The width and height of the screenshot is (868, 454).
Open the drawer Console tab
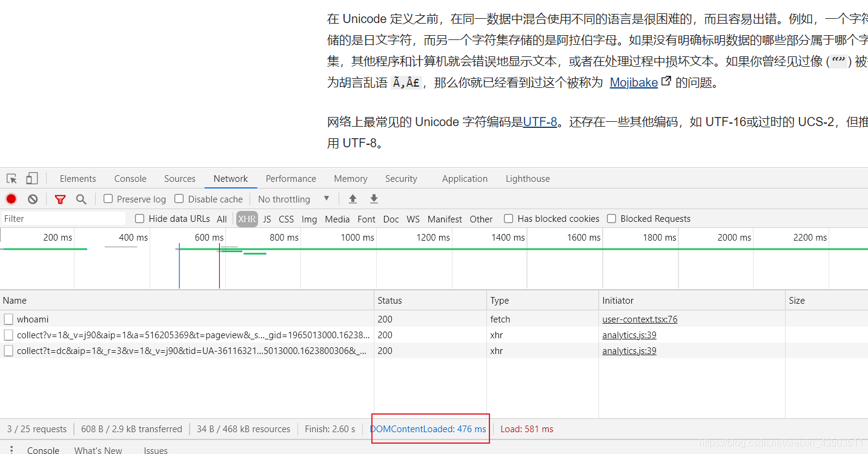pos(43,450)
